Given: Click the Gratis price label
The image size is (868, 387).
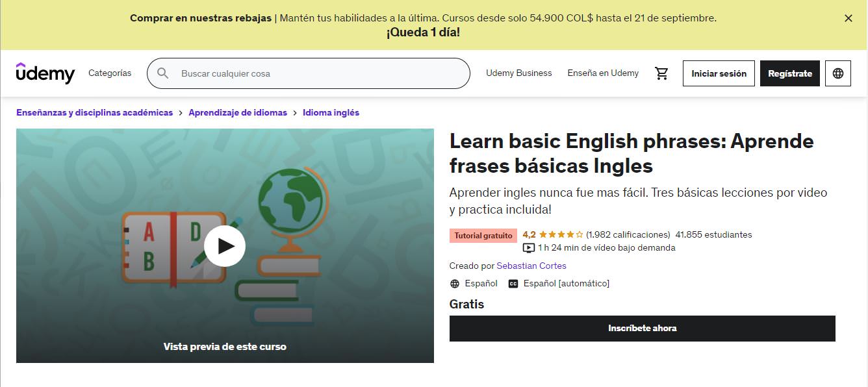Looking at the screenshot, I should [466, 304].
